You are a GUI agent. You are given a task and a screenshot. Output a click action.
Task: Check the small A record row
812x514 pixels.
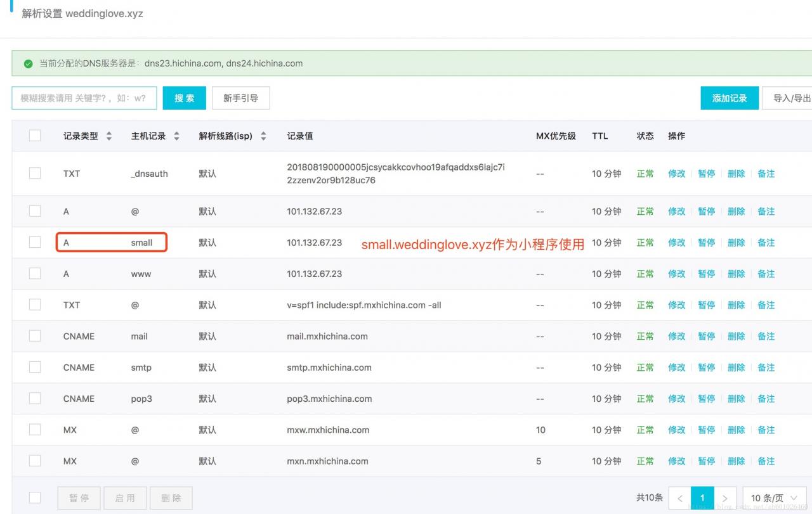(x=35, y=242)
